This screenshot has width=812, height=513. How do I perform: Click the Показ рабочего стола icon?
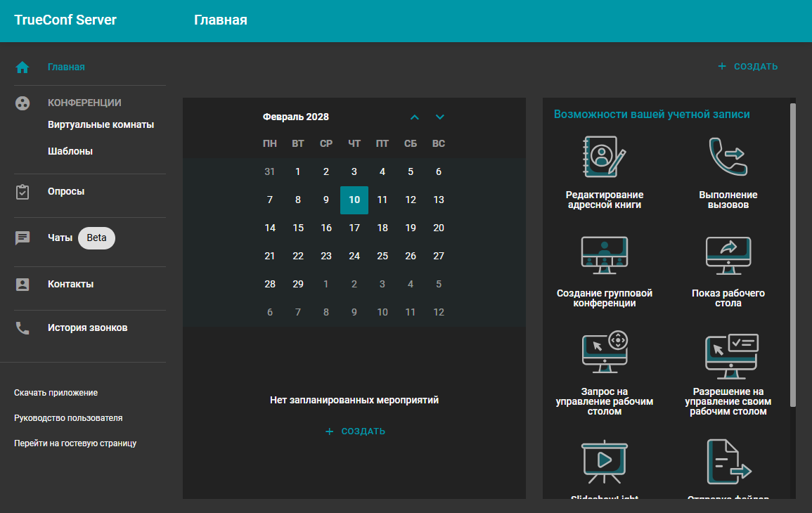[x=729, y=255]
